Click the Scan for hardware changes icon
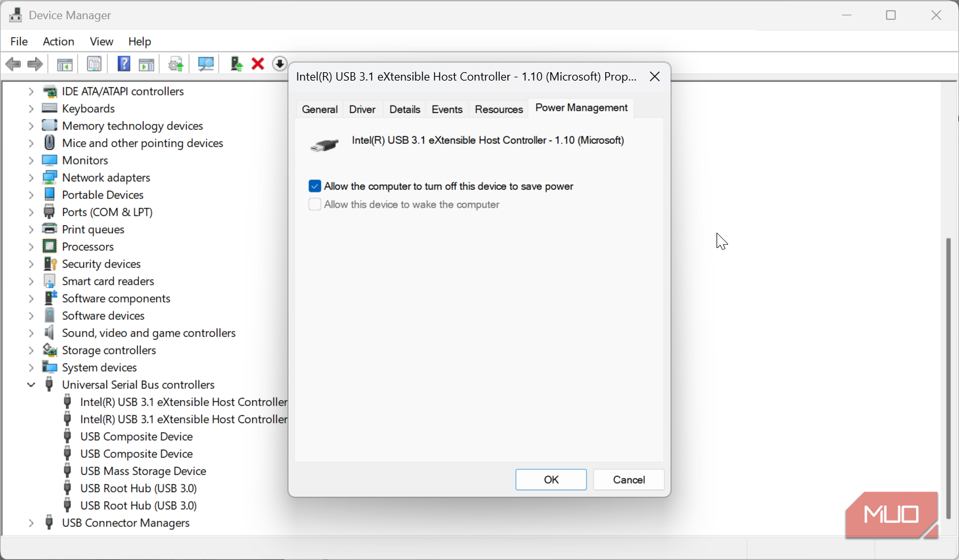The height and width of the screenshot is (560, 959). click(x=206, y=64)
